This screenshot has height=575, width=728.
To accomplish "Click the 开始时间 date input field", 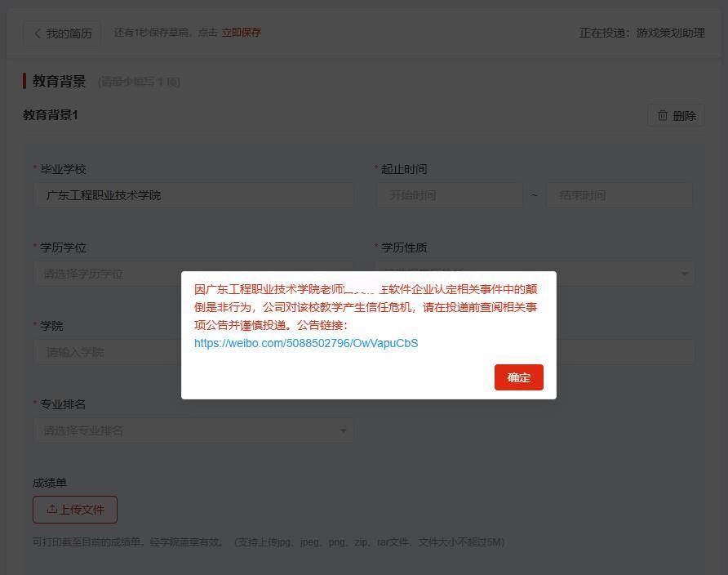I will (x=450, y=194).
